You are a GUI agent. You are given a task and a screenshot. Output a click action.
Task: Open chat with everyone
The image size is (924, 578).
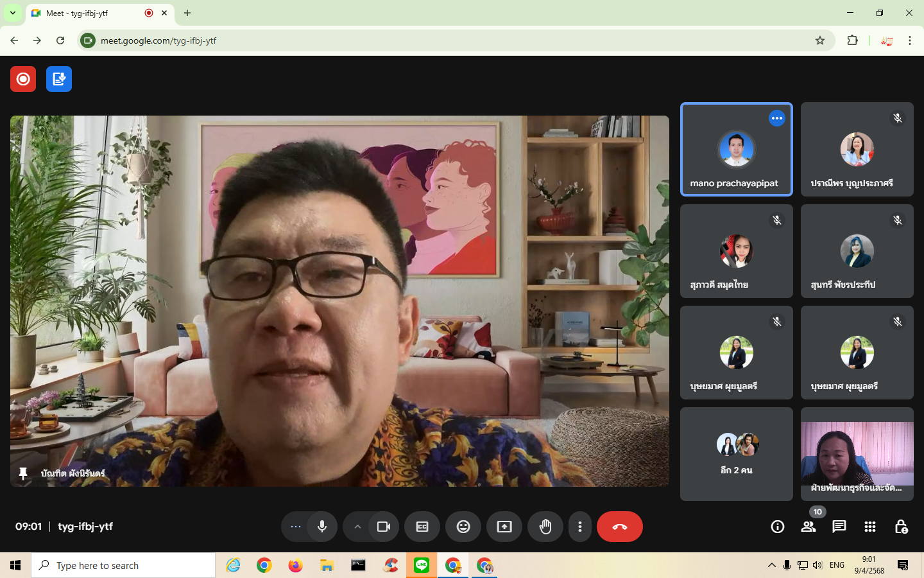839,527
